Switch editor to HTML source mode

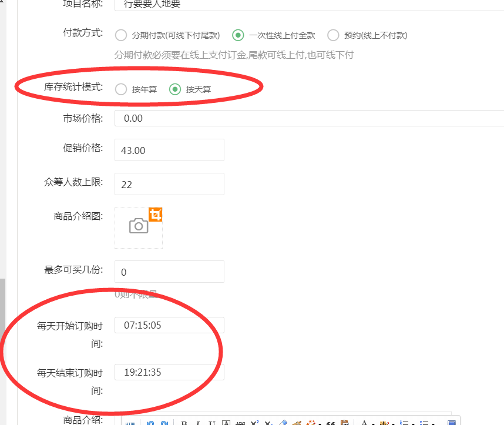click(x=131, y=423)
